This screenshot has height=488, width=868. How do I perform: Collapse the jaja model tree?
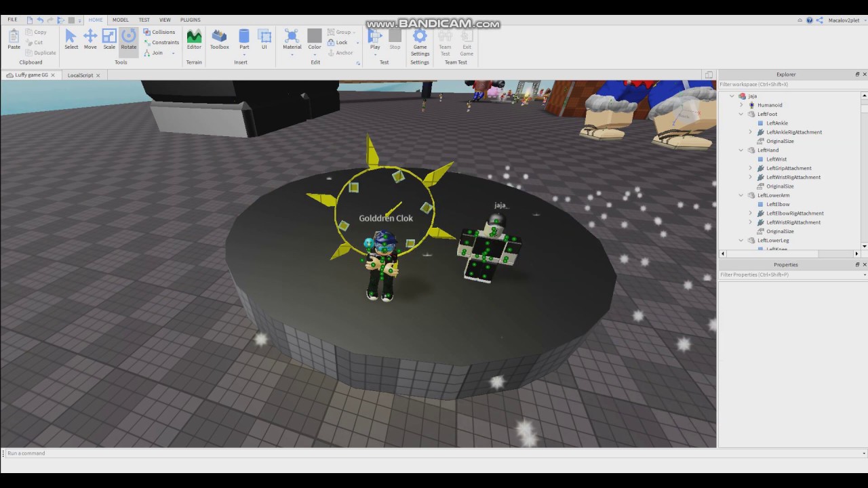point(732,96)
